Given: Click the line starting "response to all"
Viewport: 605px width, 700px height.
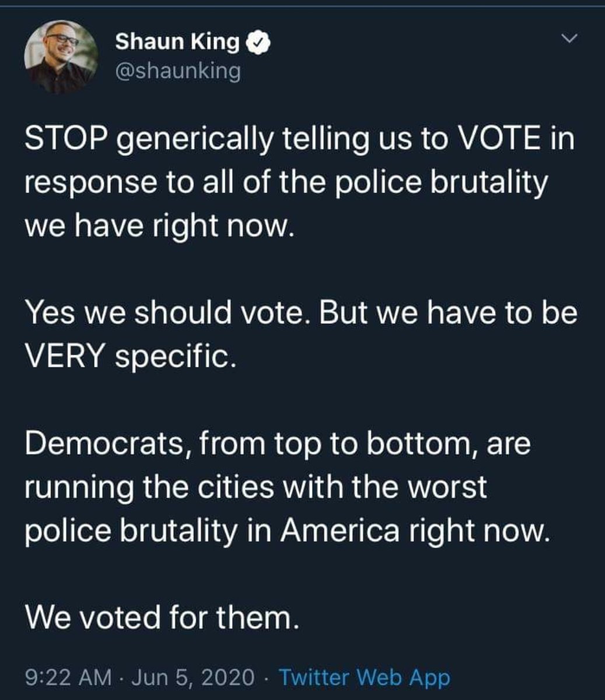Looking at the screenshot, I should tap(286, 183).
